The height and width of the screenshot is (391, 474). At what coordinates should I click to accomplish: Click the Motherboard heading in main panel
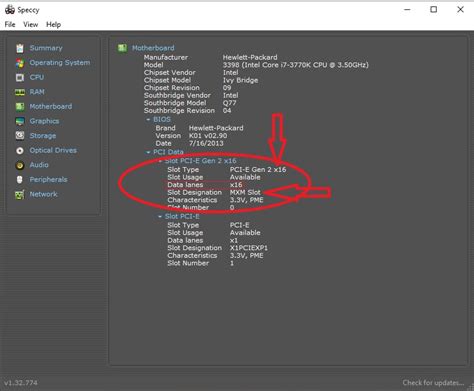pos(153,48)
